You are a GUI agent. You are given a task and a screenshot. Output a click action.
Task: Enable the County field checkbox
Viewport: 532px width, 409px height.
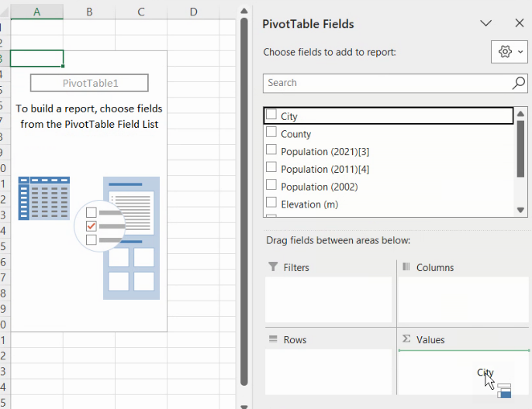271,132
